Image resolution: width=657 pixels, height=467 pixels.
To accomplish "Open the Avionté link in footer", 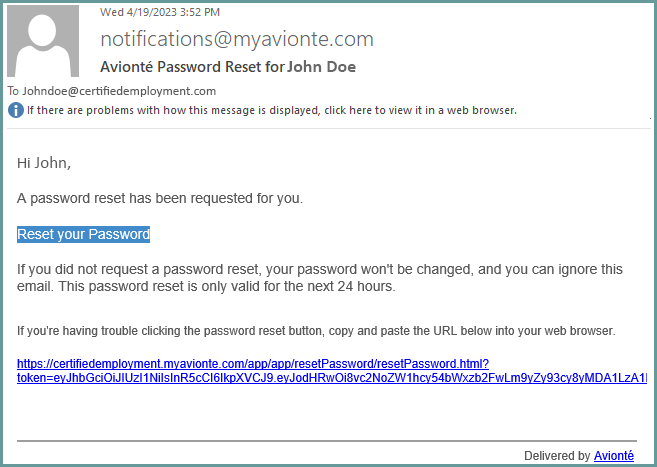I will (614, 455).
